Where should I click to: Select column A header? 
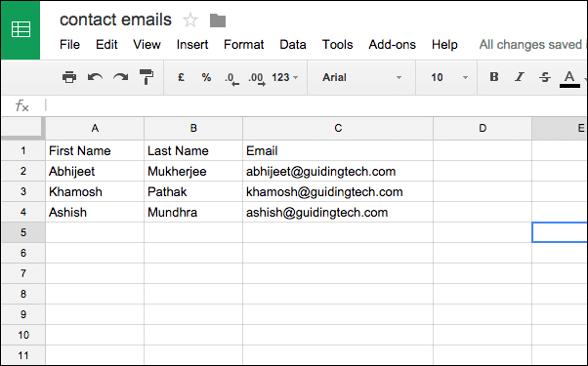coord(95,129)
